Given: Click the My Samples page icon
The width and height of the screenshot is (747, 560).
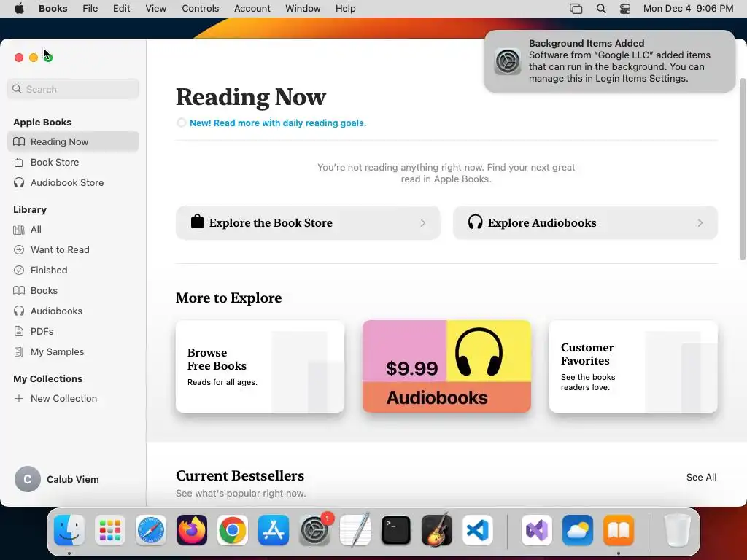Looking at the screenshot, I should click(19, 352).
